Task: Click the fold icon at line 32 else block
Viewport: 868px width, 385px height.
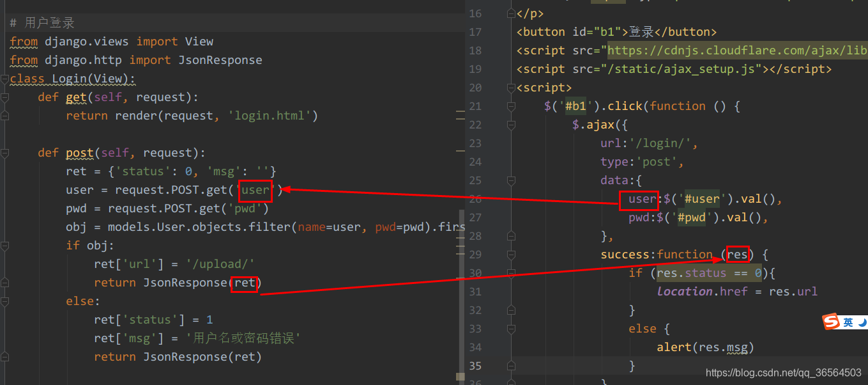Action: [x=511, y=310]
